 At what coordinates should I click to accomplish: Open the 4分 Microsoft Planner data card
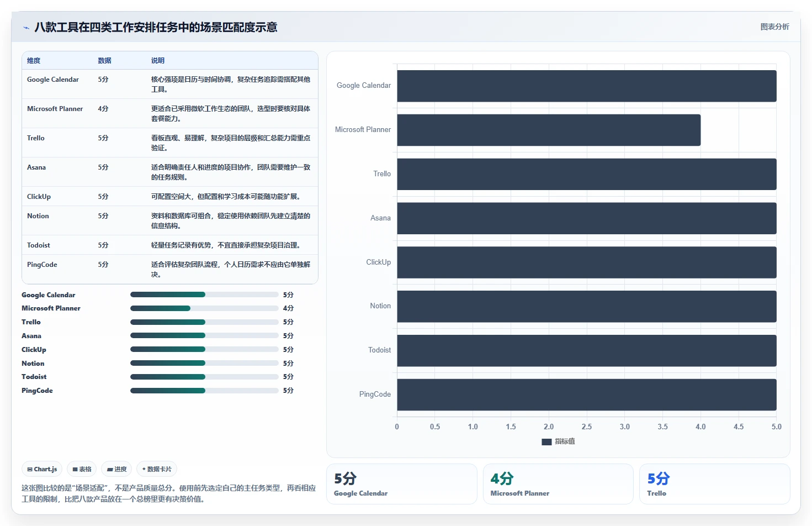pos(558,484)
